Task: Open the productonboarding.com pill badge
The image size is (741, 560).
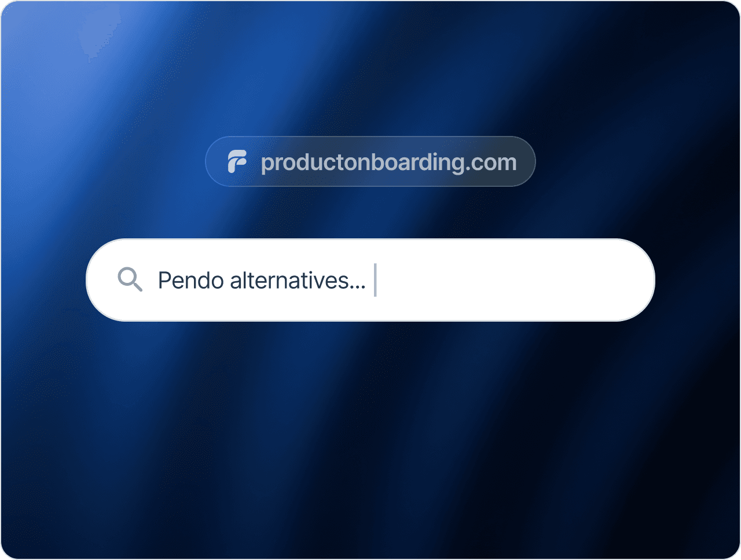Action: [370, 161]
